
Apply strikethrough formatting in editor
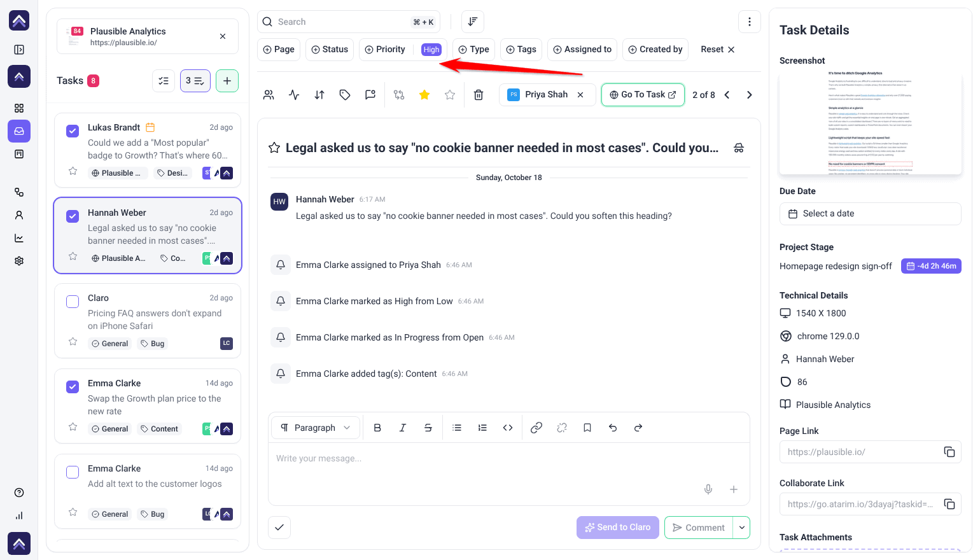[x=428, y=428]
